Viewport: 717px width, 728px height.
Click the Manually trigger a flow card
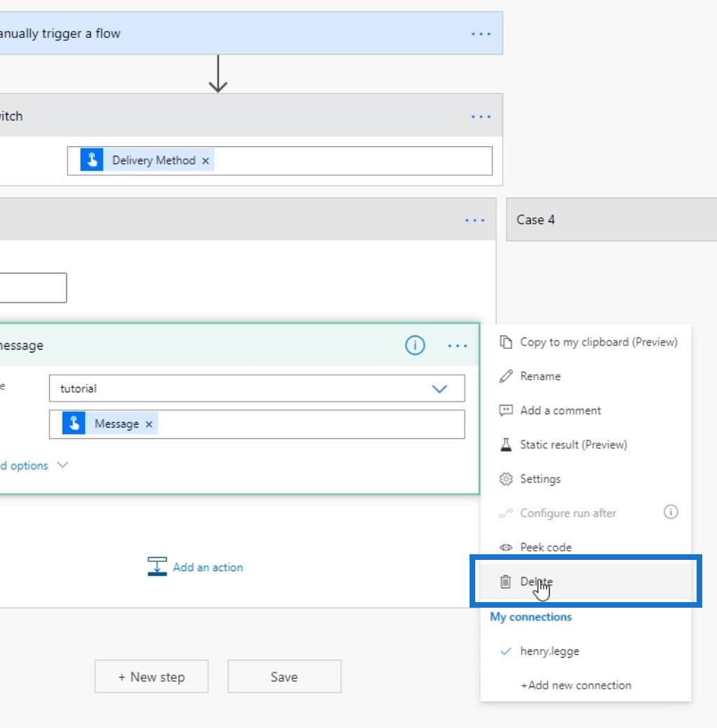(251, 34)
